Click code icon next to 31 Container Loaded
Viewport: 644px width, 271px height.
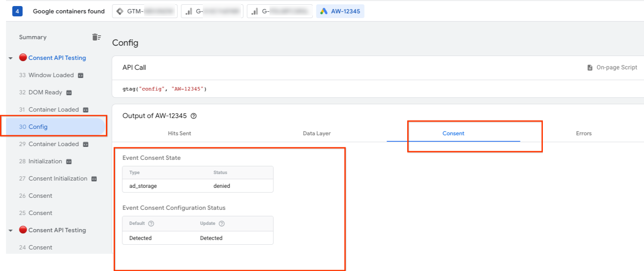pyautogui.click(x=85, y=110)
